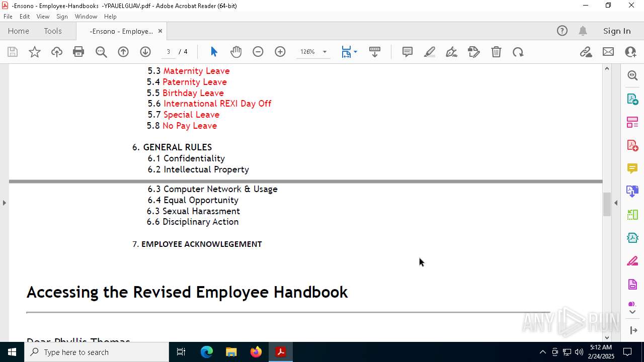Viewport: 644px width, 362px height.
Task: Open the Edit menu
Action: 25,17
